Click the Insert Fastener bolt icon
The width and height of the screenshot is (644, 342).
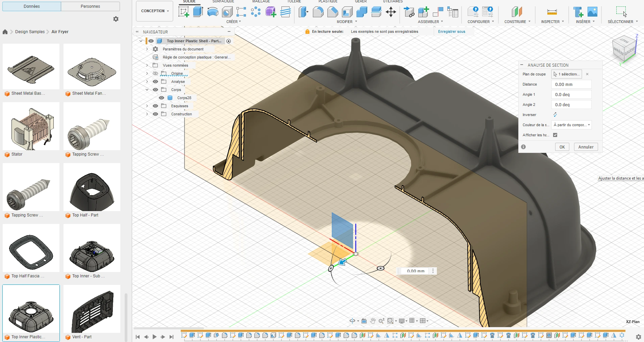pyautogui.click(x=578, y=12)
